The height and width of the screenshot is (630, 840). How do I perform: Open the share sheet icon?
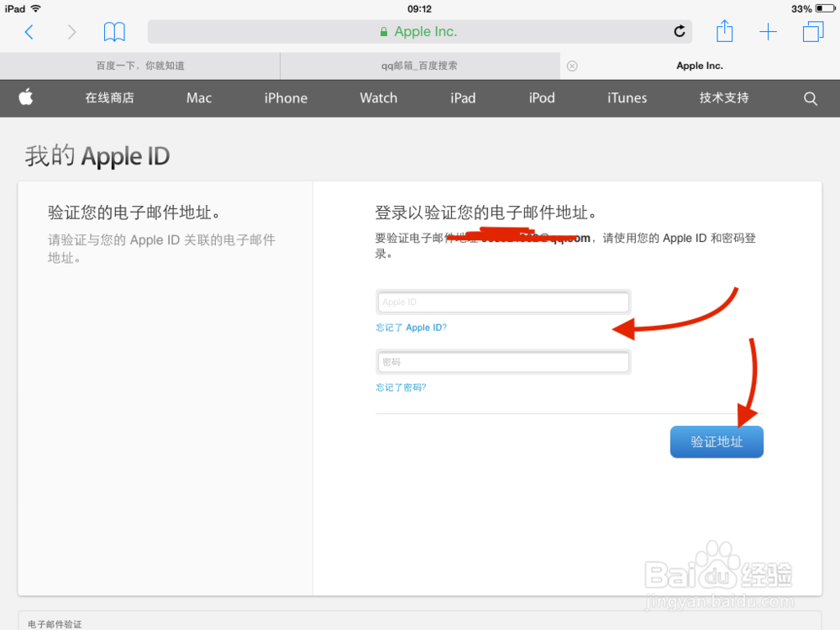[724, 31]
